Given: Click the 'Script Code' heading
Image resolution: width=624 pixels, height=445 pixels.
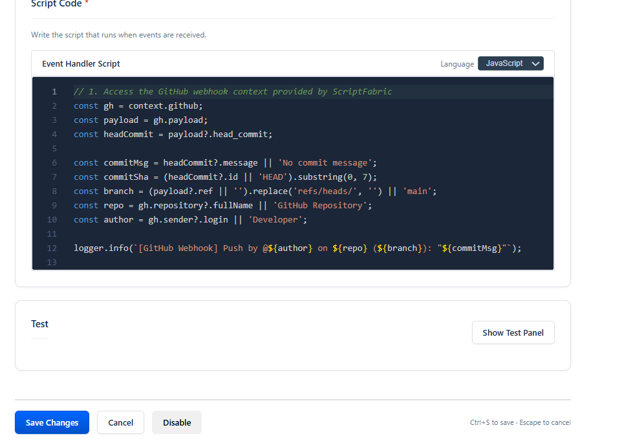Looking at the screenshot, I should (56, 4).
